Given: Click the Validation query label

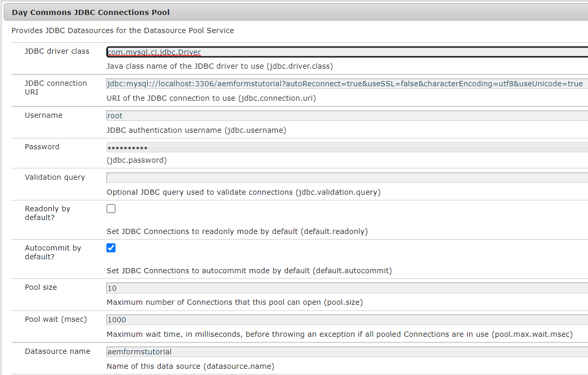Looking at the screenshot, I should (x=55, y=177).
